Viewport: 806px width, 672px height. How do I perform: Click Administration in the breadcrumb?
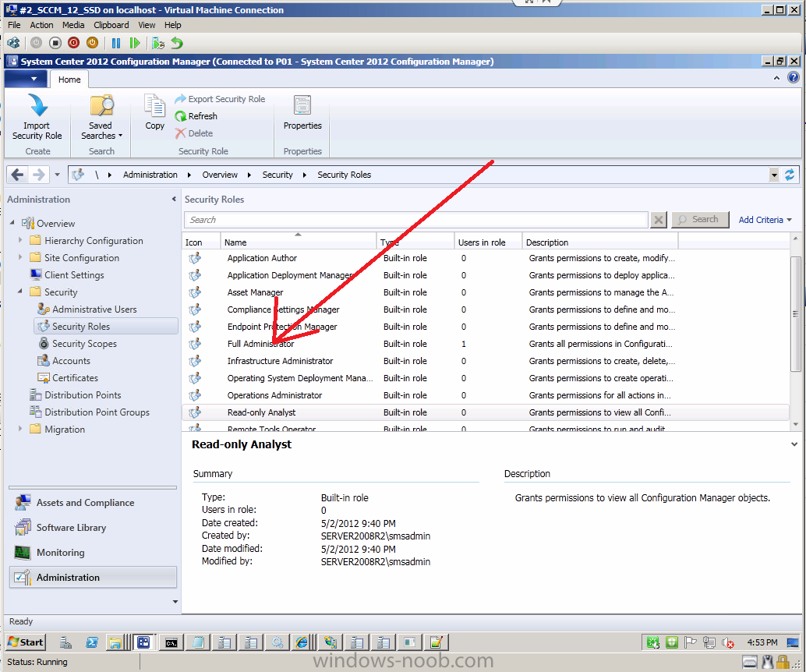150,175
